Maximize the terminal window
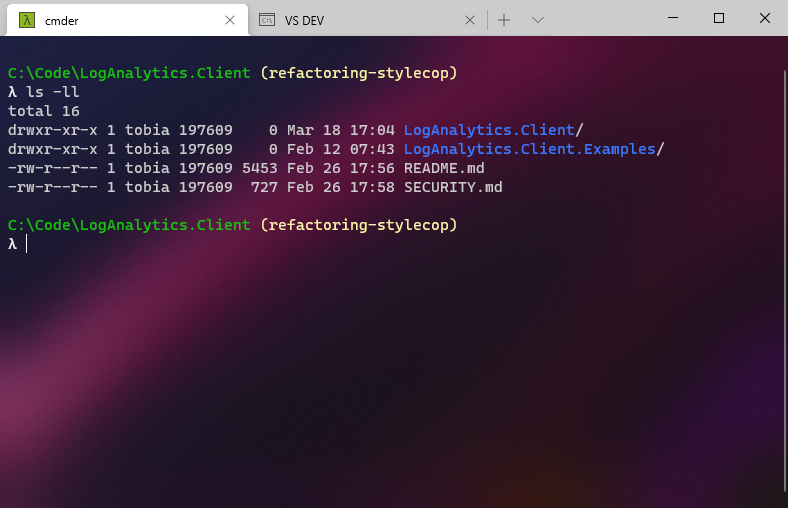 pos(718,18)
